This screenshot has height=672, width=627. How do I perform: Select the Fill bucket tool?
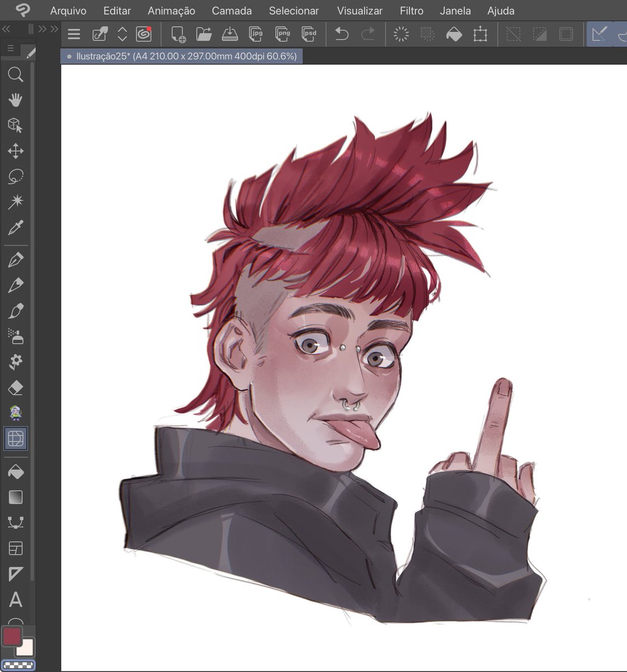pyautogui.click(x=15, y=471)
